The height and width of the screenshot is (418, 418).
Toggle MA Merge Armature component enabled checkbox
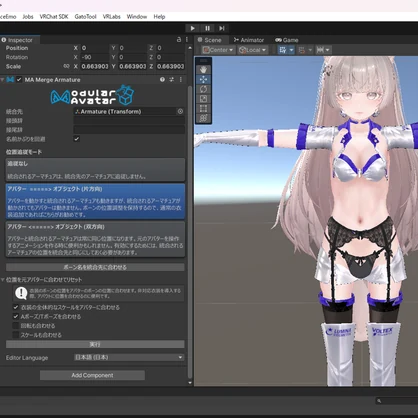pyautogui.click(x=19, y=80)
